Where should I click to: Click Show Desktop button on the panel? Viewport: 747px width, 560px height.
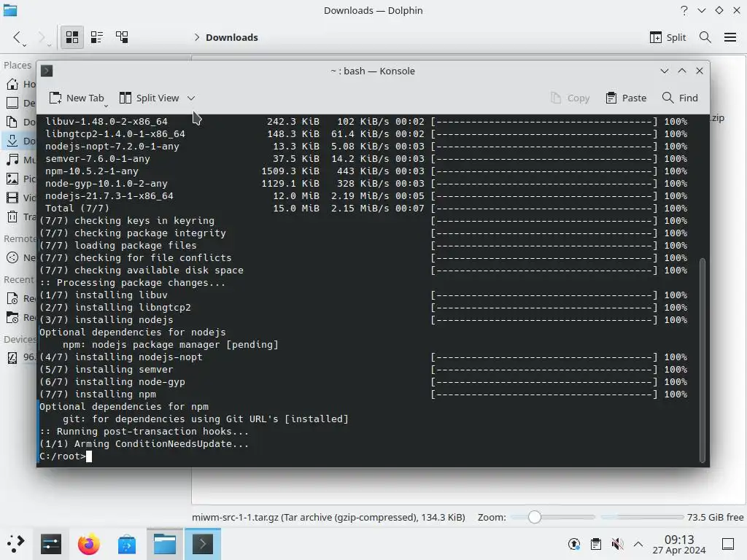[728, 544]
